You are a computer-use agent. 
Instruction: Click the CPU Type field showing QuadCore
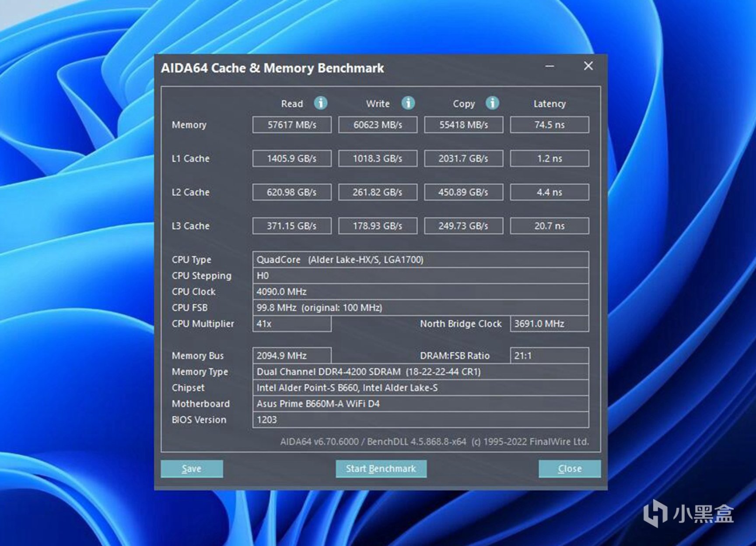click(x=421, y=260)
